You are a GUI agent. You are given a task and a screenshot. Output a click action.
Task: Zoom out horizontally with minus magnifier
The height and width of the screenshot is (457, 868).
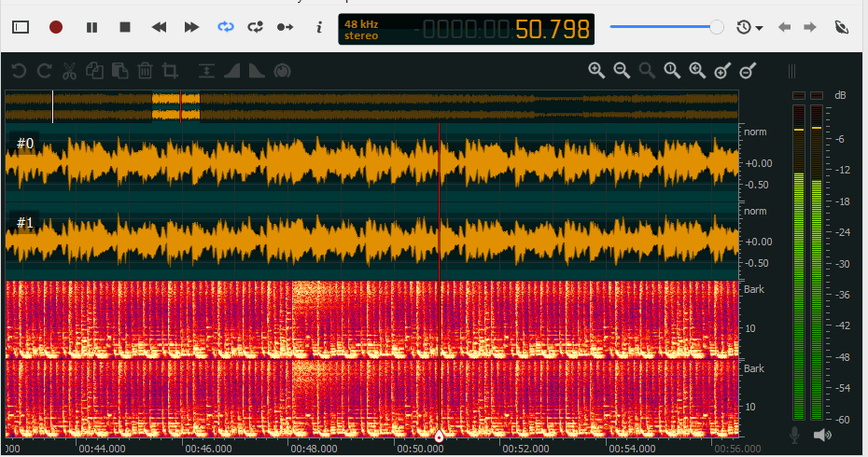(622, 71)
